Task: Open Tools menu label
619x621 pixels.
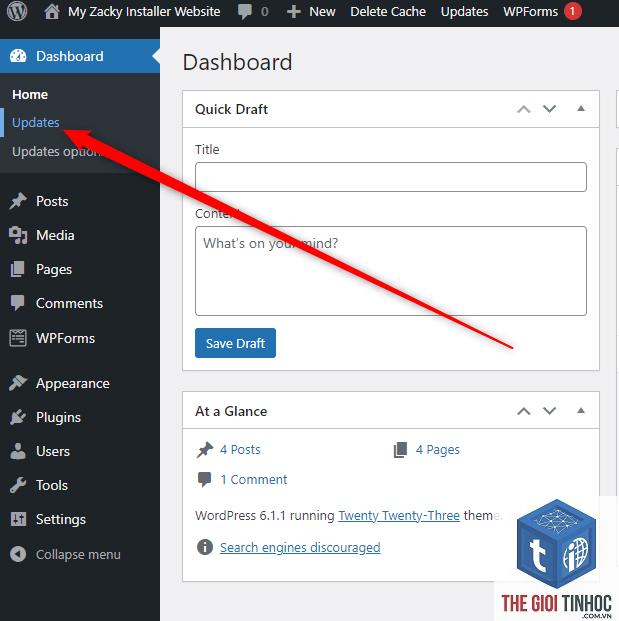Action: click(x=52, y=486)
